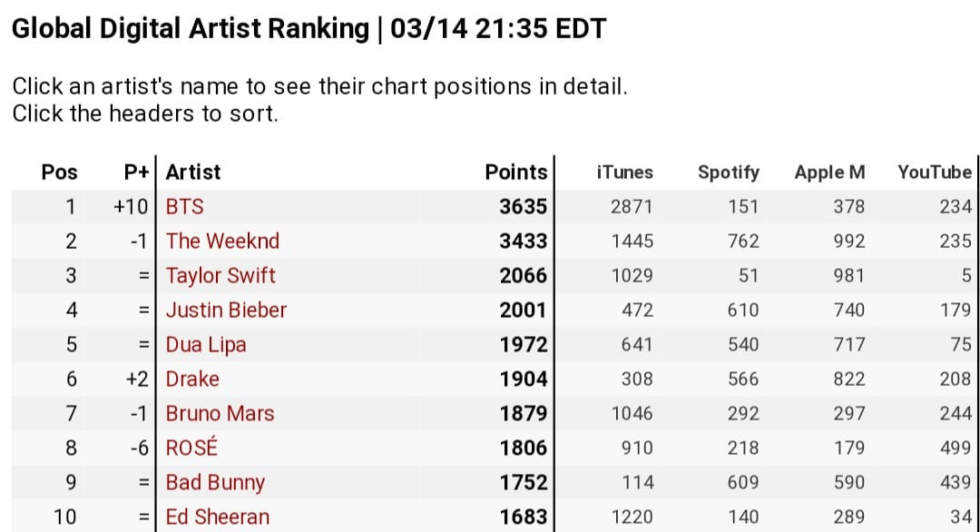Sort table by Pos header
This screenshot has height=532, width=980.
[x=60, y=172]
